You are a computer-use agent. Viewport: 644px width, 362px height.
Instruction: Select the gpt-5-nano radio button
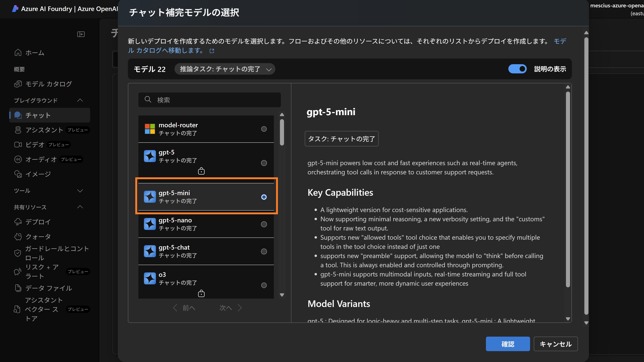[x=264, y=224]
